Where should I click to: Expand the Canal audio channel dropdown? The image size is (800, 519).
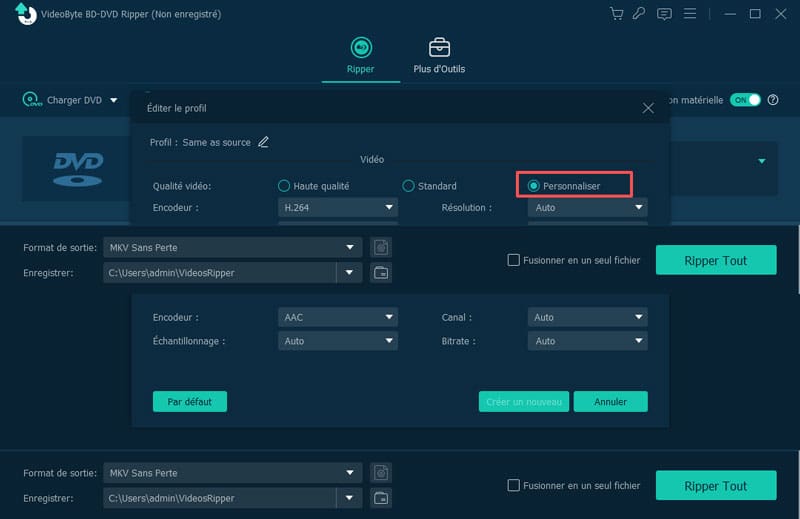(x=587, y=317)
